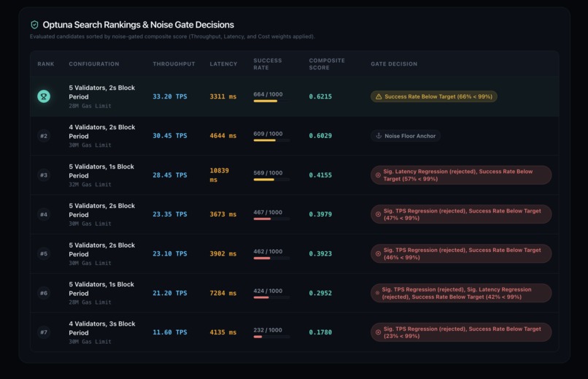Click the 467 / 1000 success rate progress bar
588x379 pixels.
click(271, 219)
